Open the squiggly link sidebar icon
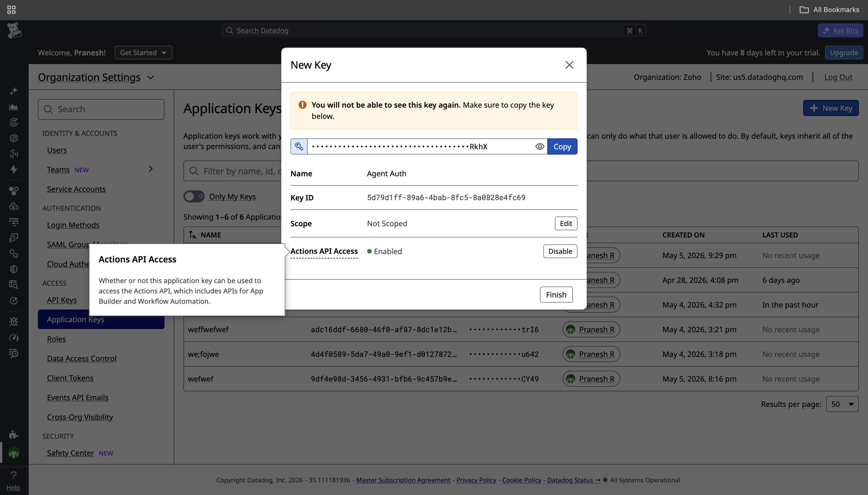Viewport: 868px width, 495px height. tap(13, 253)
